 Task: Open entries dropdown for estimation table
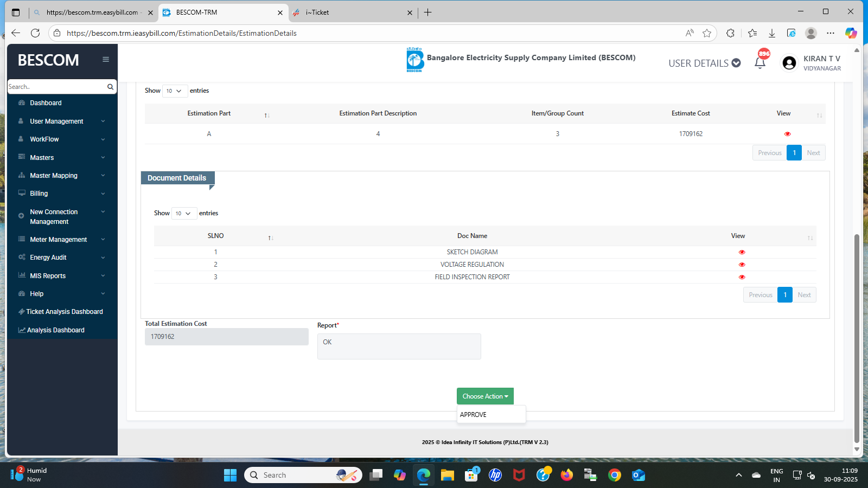coord(175,91)
